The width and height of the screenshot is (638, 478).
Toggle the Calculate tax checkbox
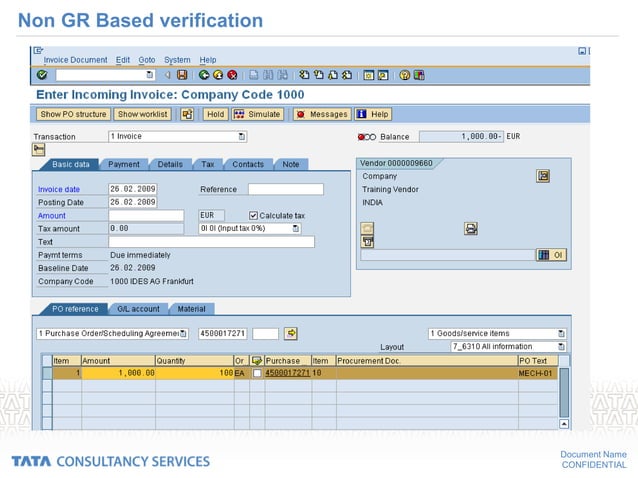pyautogui.click(x=253, y=215)
